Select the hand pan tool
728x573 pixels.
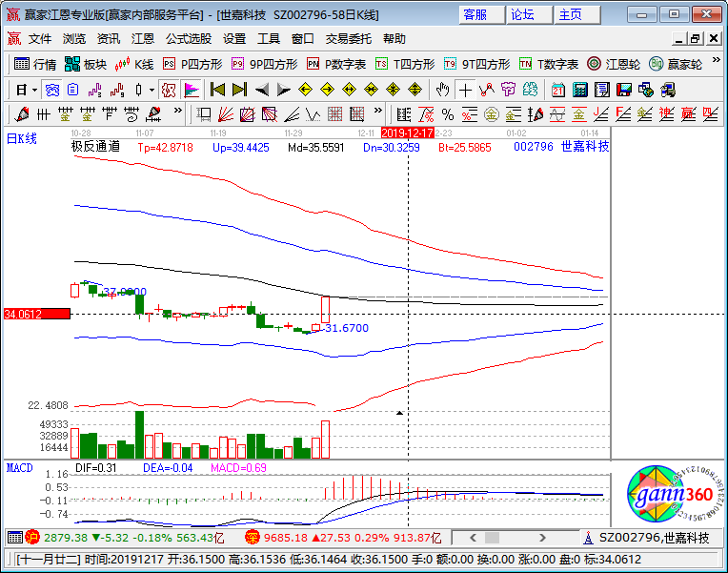442,90
